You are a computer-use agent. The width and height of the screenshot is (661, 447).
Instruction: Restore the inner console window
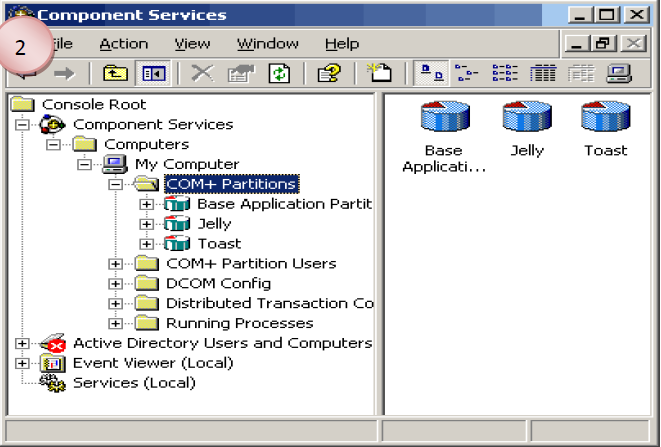(603, 43)
